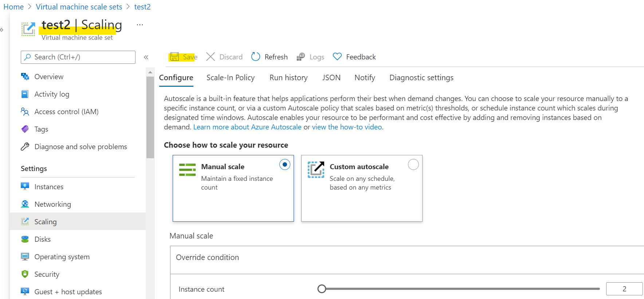Expand the portal menu chevron at far left
This screenshot has width=644, height=299.
pos(1,30)
